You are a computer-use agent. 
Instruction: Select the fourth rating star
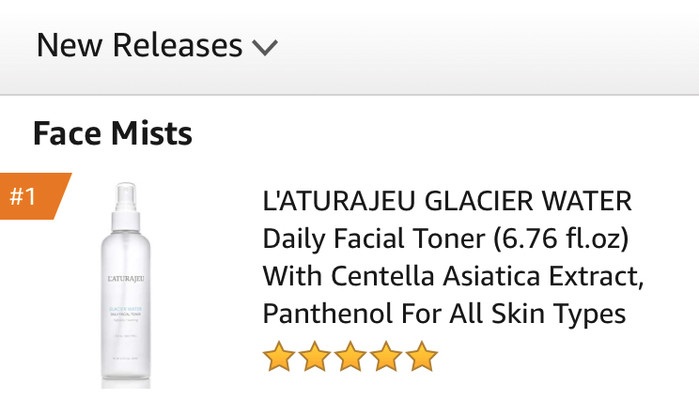click(386, 356)
